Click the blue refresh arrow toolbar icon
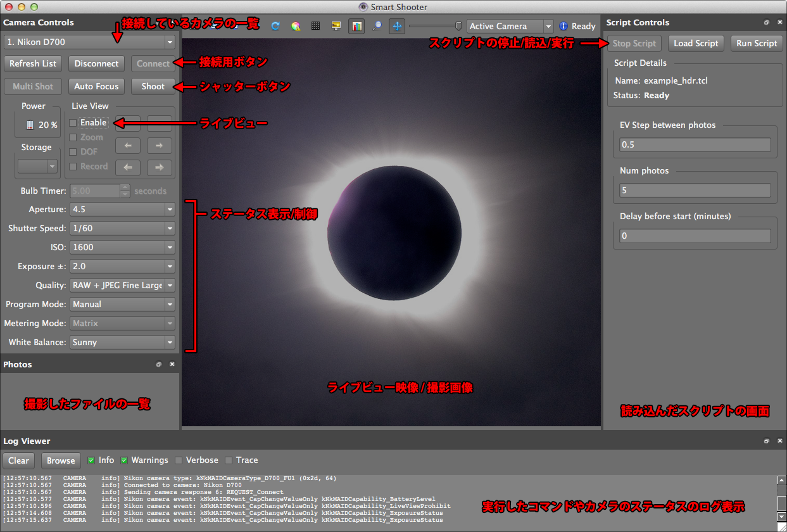 pos(275,26)
